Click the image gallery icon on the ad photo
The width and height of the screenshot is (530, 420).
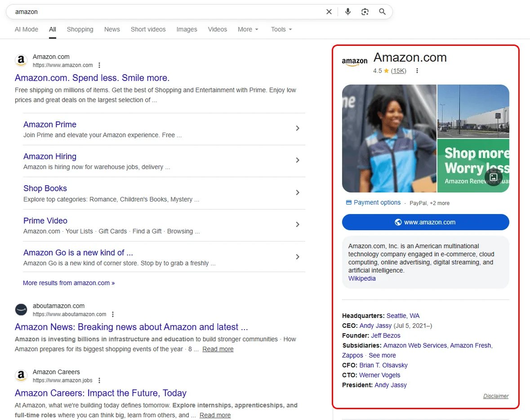click(494, 178)
